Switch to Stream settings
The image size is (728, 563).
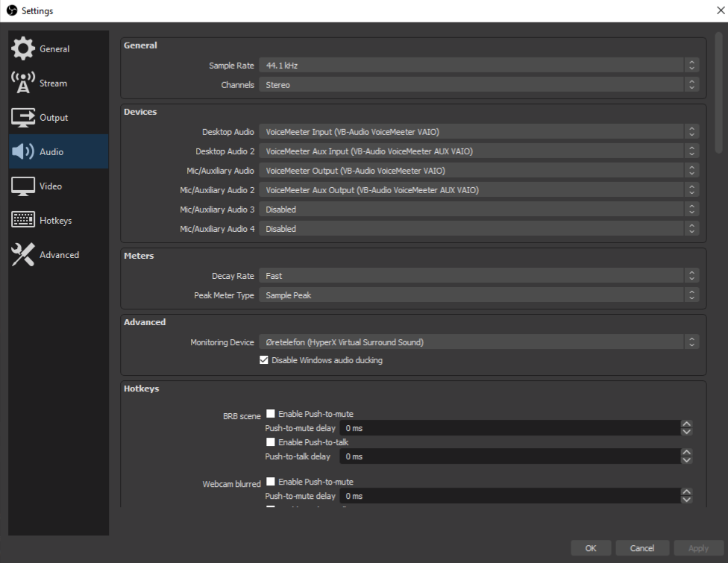coord(58,83)
